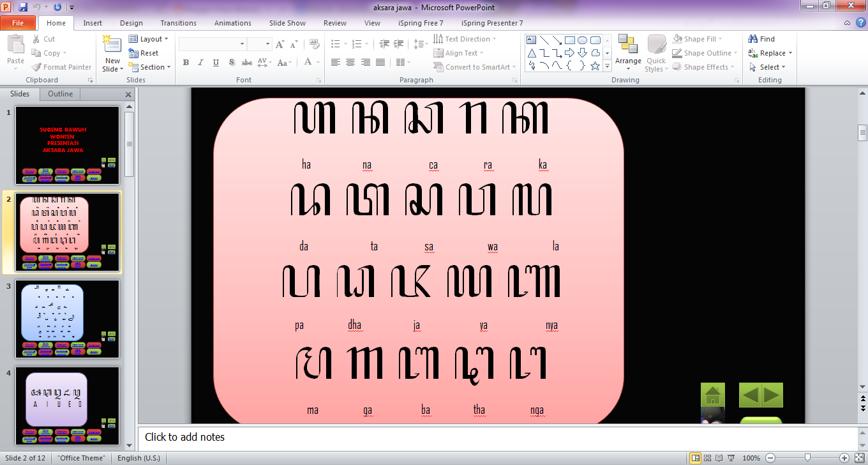Viewport: 868px width, 465px height.
Task: Click zoom in plus button
Action: (844, 458)
